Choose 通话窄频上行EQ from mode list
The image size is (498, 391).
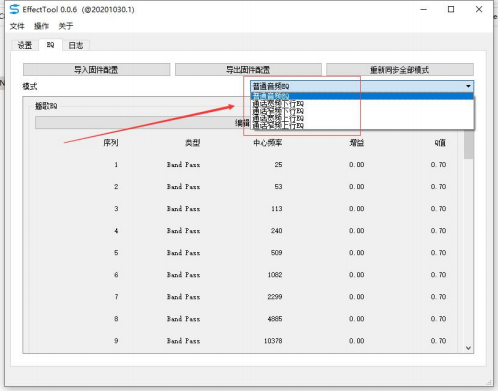[362, 125]
